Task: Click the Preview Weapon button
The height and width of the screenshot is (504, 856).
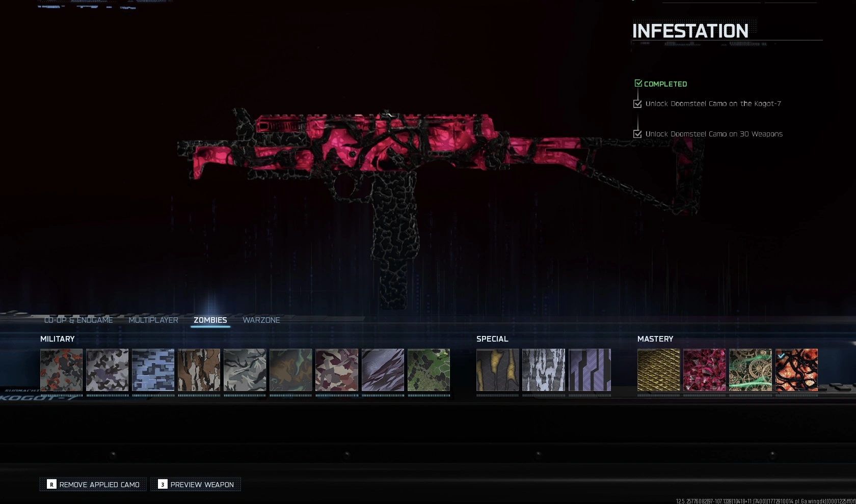Action: pos(196,484)
